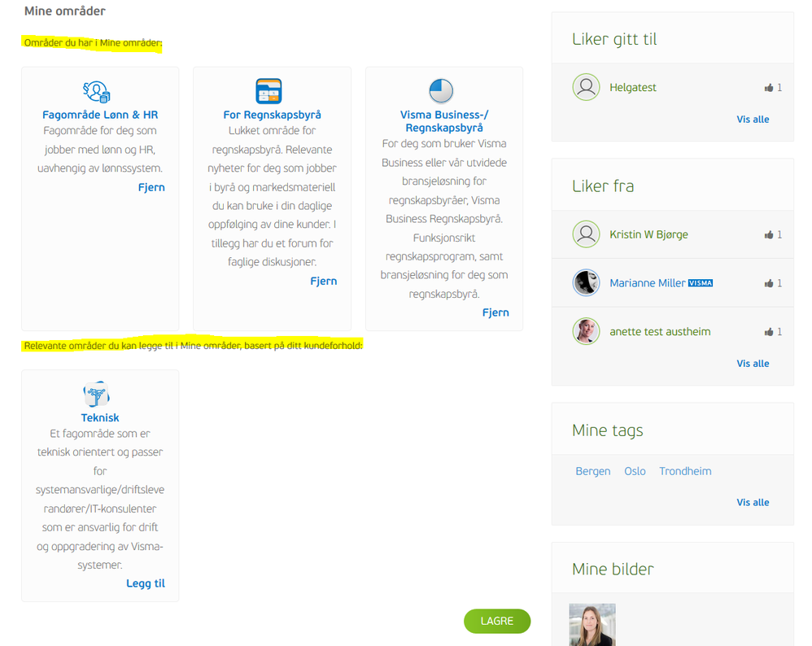Click the For Regnskapsbyrå description text
The width and height of the screenshot is (812, 646).
click(272, 196)
